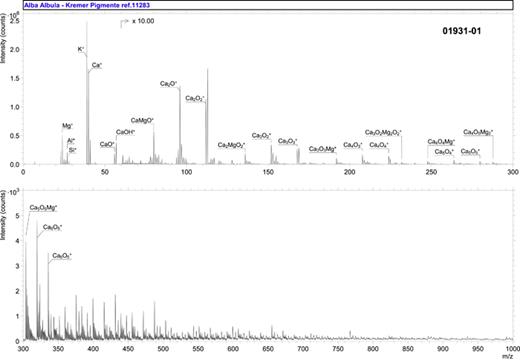Click the '4' tick on lower intensity axis

click(x=17, y=241)
